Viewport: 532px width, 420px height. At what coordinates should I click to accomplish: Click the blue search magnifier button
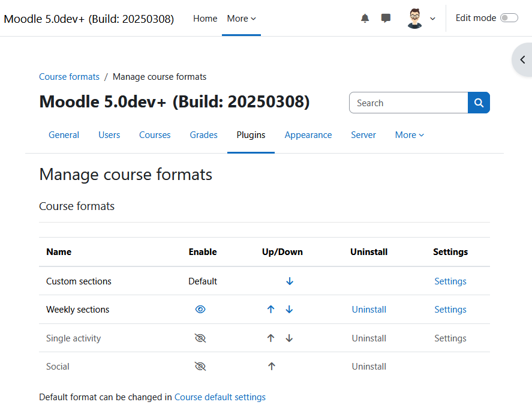[479, 103]
